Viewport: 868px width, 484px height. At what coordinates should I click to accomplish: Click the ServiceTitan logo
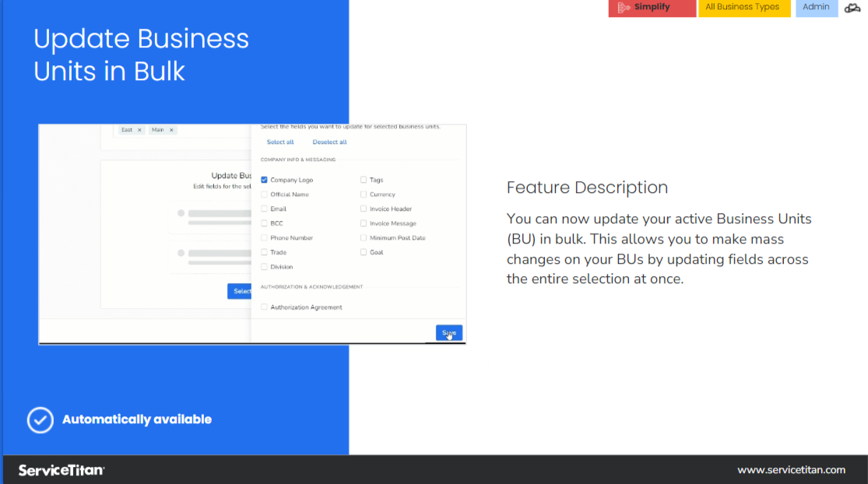pyautogui.click(x=61, y=470)
